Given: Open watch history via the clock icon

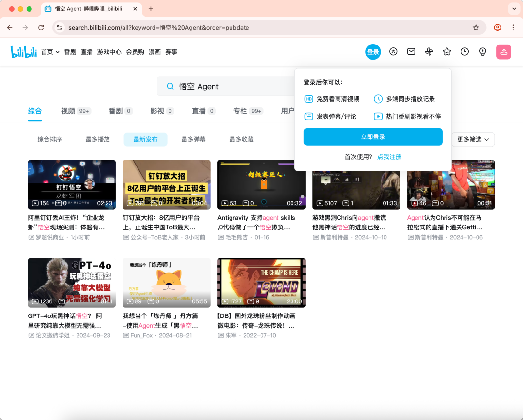Looking at the screenshot, I should click(x=464, y=51).
